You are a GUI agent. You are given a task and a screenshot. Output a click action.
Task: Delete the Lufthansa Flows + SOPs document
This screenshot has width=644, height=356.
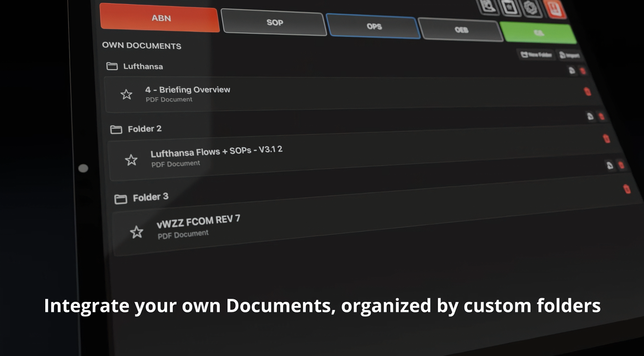pos(606,138)
